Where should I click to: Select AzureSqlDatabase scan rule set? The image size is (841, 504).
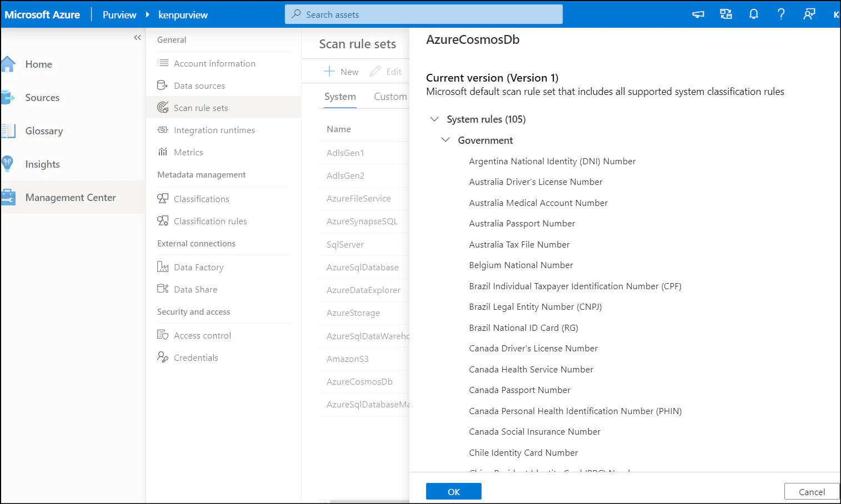coord(364,267)
